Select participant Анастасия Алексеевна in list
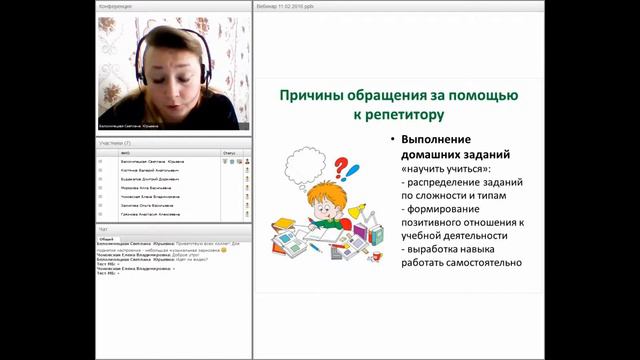640x360 pixels. pos(150,214)
